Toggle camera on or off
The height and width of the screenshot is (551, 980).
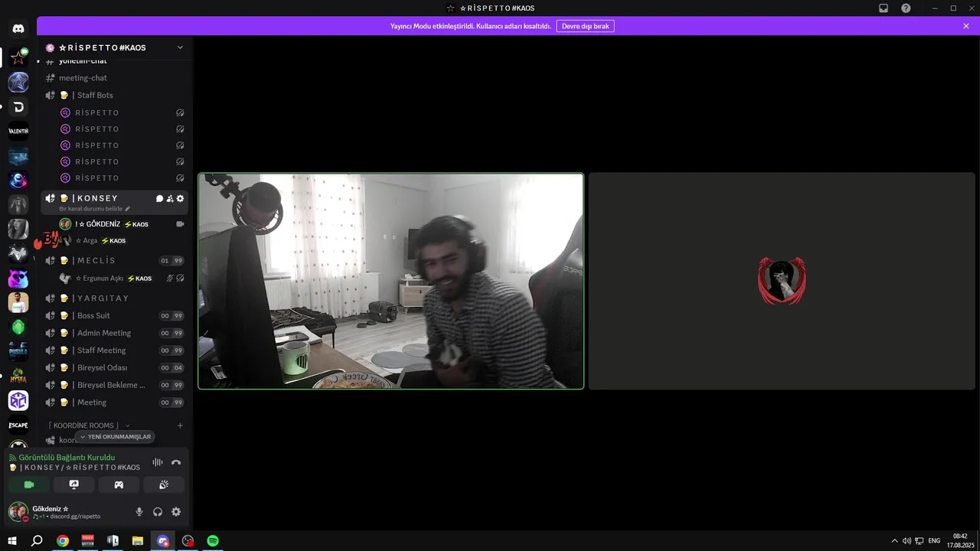point(29,484)
